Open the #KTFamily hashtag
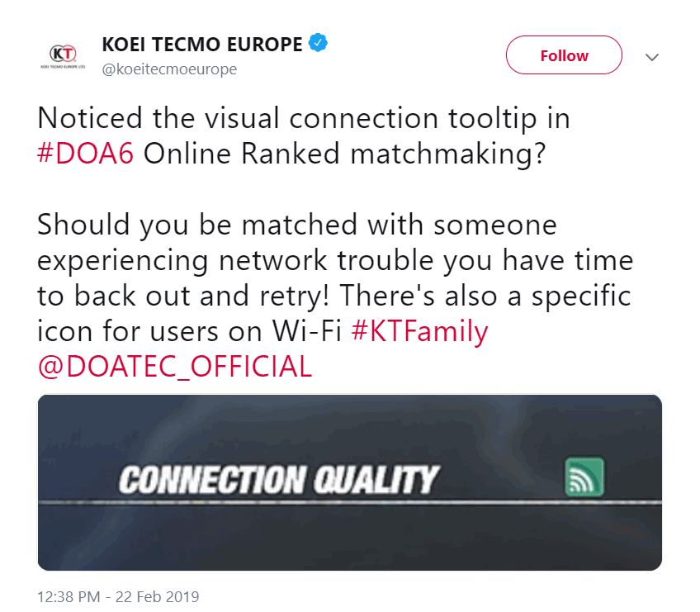Viewport: 700px width, 612px height. point(419,330)
